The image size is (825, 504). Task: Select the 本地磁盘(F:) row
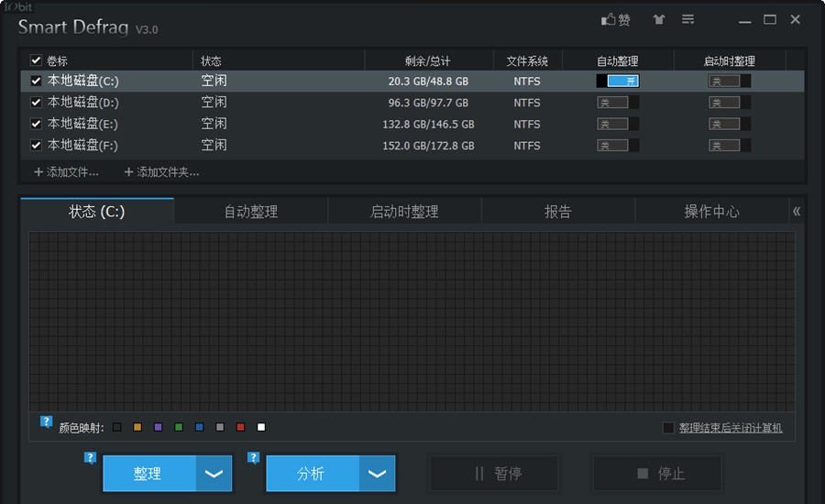tap(275, 145)
